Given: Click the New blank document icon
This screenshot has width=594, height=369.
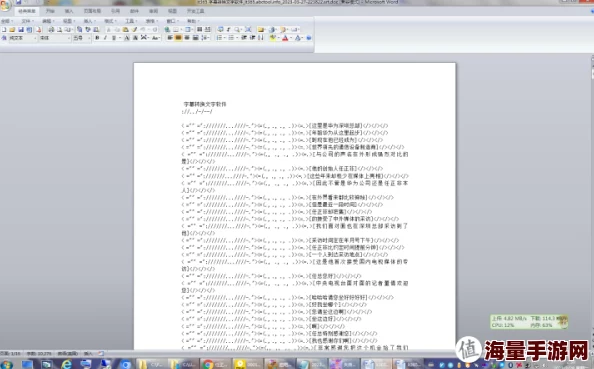Looking at the screenshot, I should [4, 30].
